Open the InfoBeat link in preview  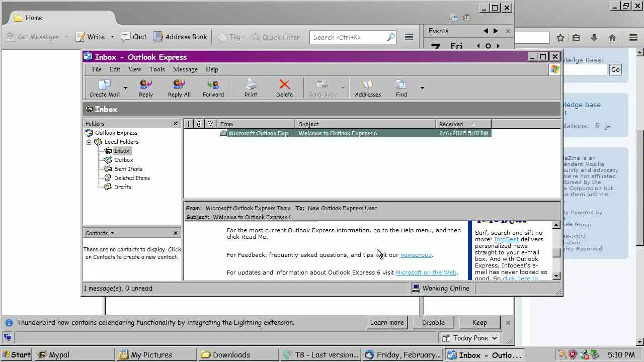(506, 239)
